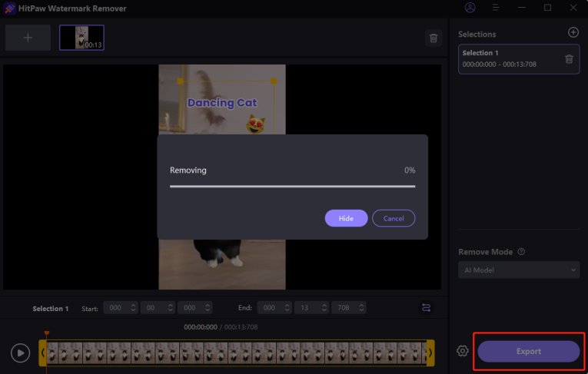Click the End seconds field showing 13

pos(306,307)
